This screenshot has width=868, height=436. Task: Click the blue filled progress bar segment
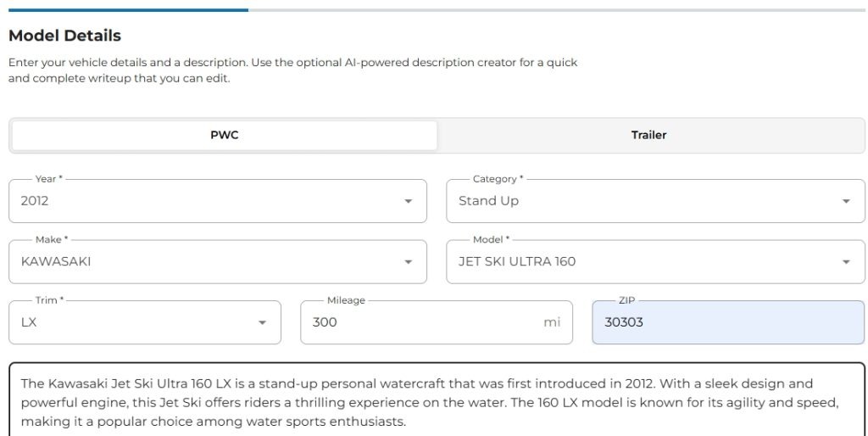click(127, 10)
